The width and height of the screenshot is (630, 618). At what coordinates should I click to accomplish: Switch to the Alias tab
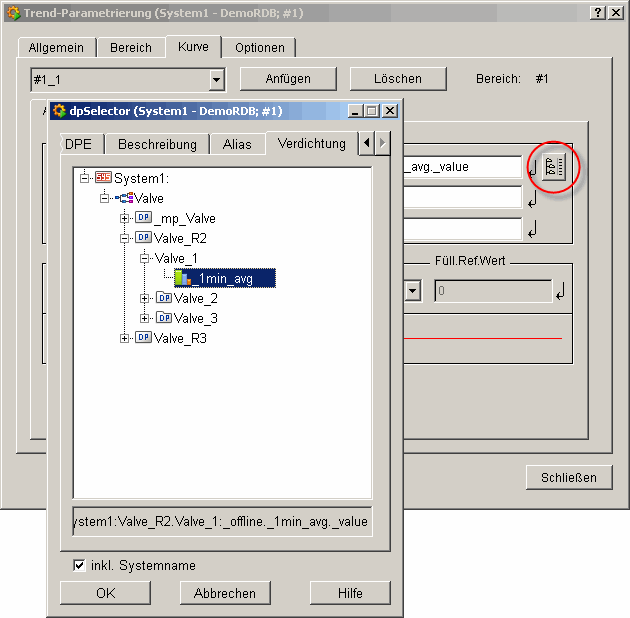coord(237,144)
